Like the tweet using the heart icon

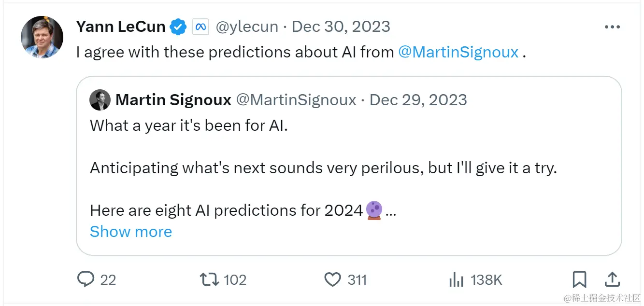[332, 279]
